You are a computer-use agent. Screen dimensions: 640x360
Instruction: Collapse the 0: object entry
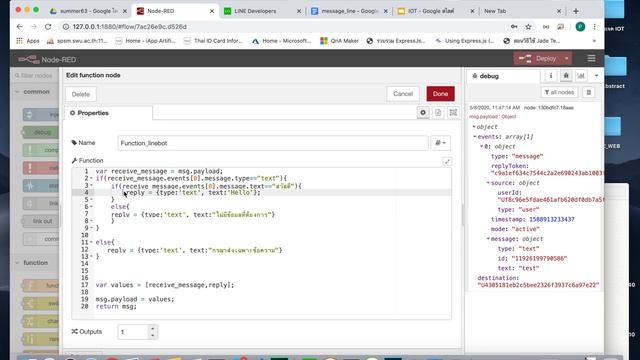pyautogui.click(x=482, y=147)
